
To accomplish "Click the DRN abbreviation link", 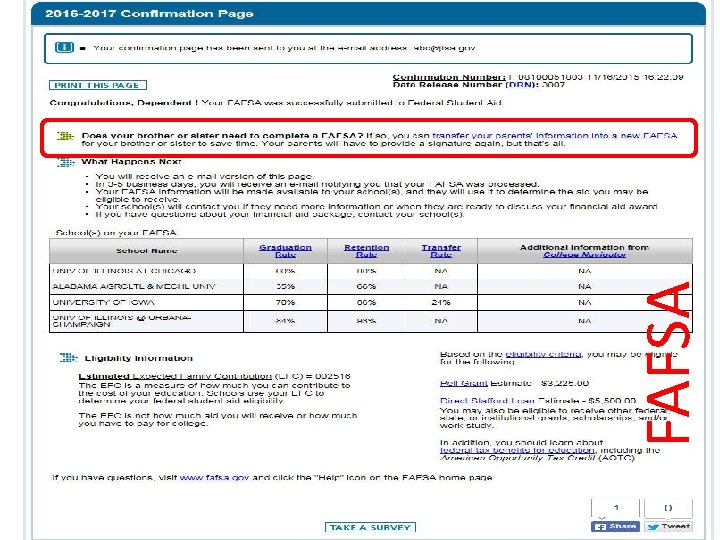I will pos(519,85).
